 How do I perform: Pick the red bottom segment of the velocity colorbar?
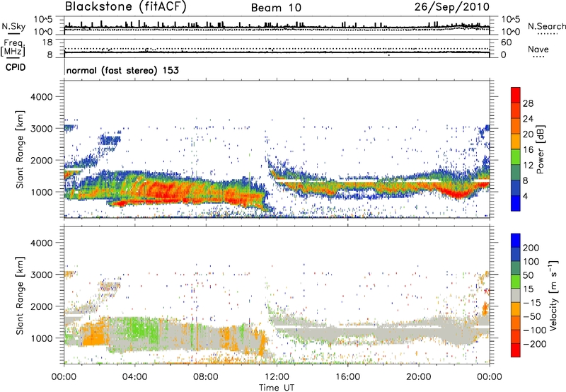516,350
